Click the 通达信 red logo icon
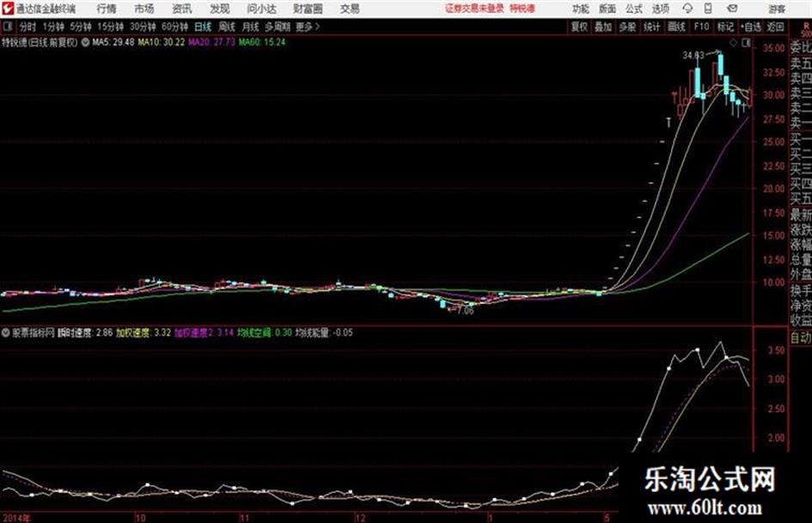Image resolution: width=812 pixels, height=523 pixels. click(x=8, y=9)
